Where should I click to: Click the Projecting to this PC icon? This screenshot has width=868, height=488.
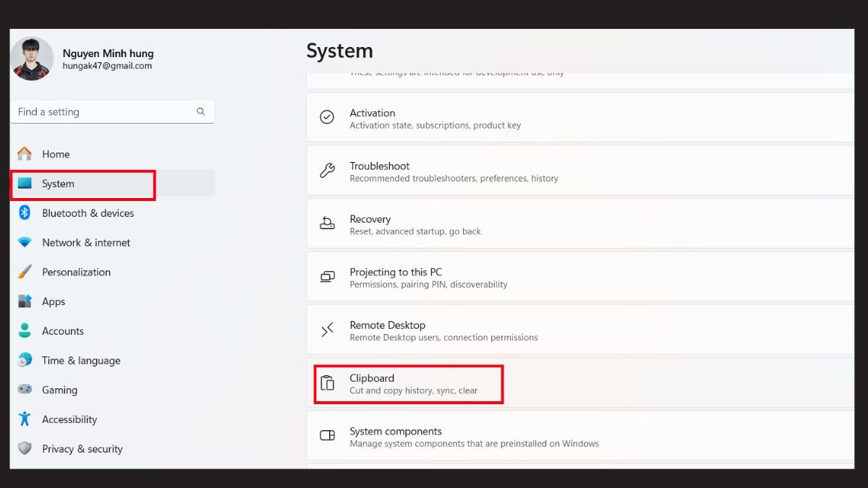click(x=327, y=277)
